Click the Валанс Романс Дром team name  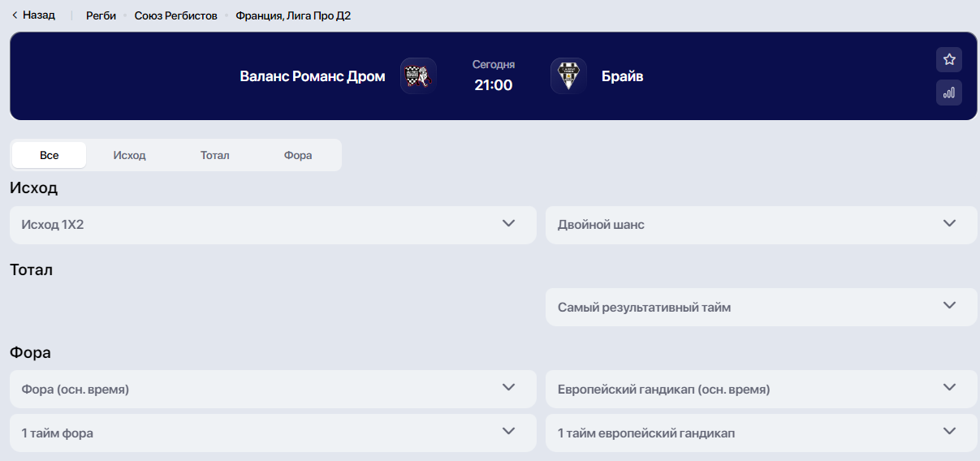coord(313,77)
